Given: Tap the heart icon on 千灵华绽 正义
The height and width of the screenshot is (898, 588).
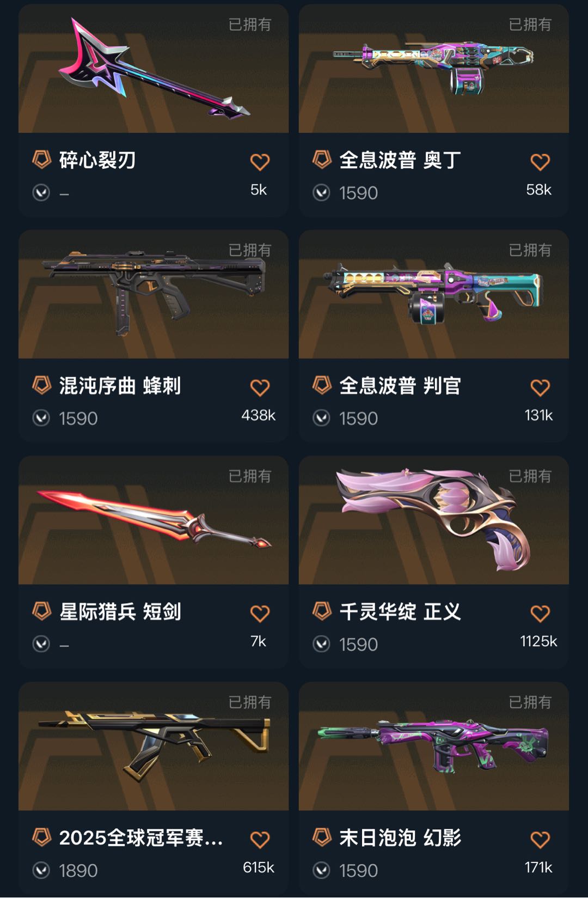Looking at the screenshot, I should tap(540, 614).
